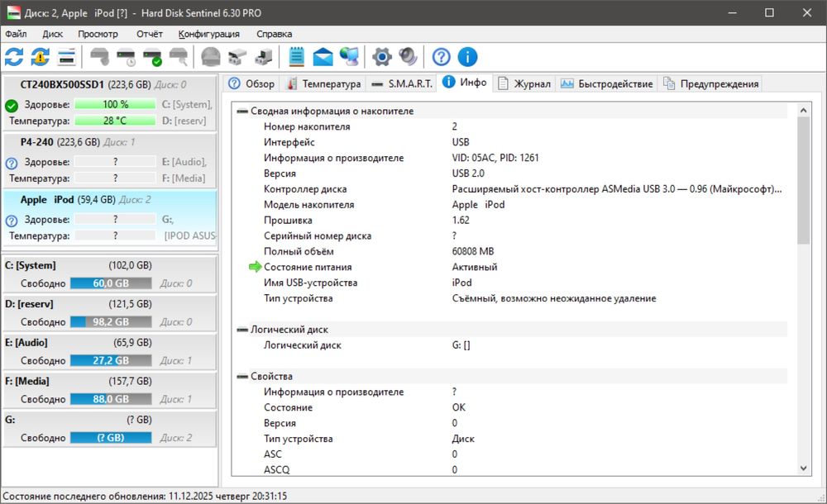Click the 28 °C temperature bar
The width and height of the screenshot is (827, 504).
[115, 121]
